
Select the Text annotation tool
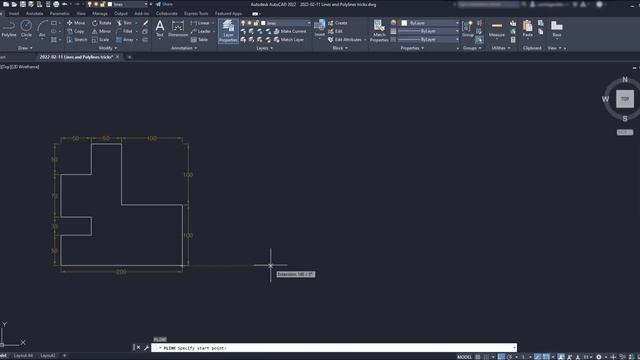coord(160,29)
